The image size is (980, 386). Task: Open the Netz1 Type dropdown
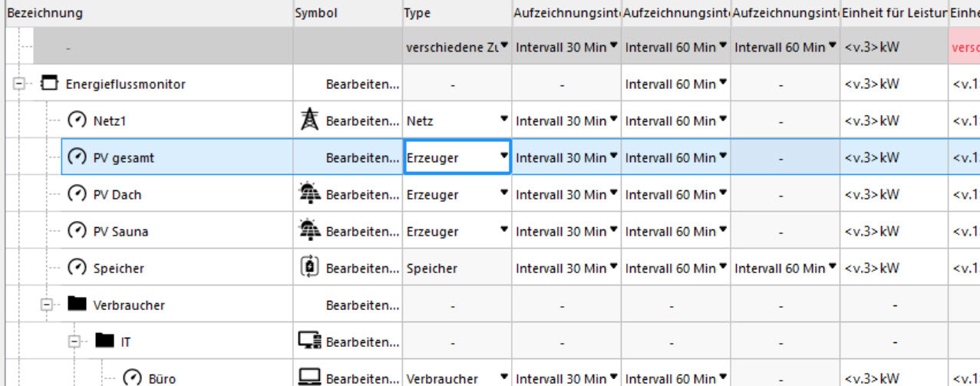point(503,120)
